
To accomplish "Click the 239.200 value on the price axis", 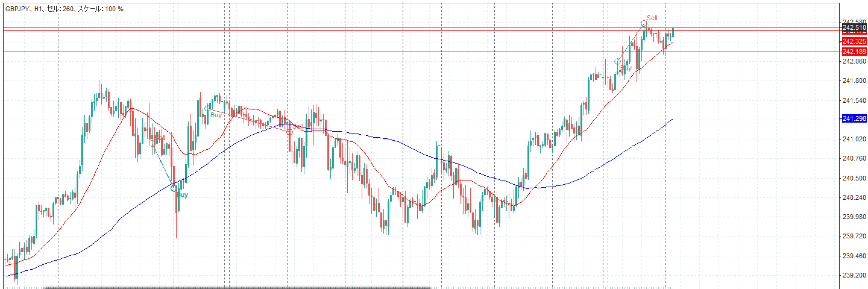I will pos(854,275).
